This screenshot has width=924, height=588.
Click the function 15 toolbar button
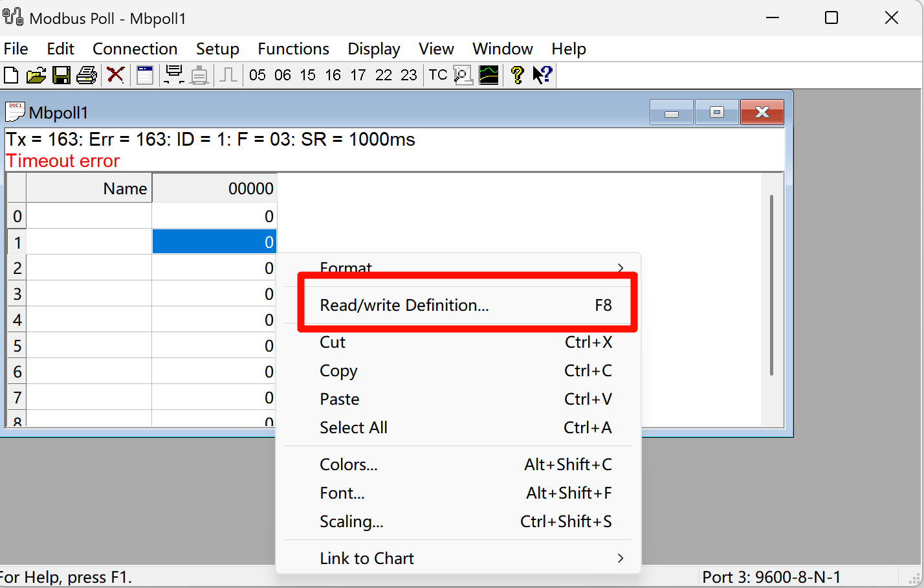coord(308,75)
